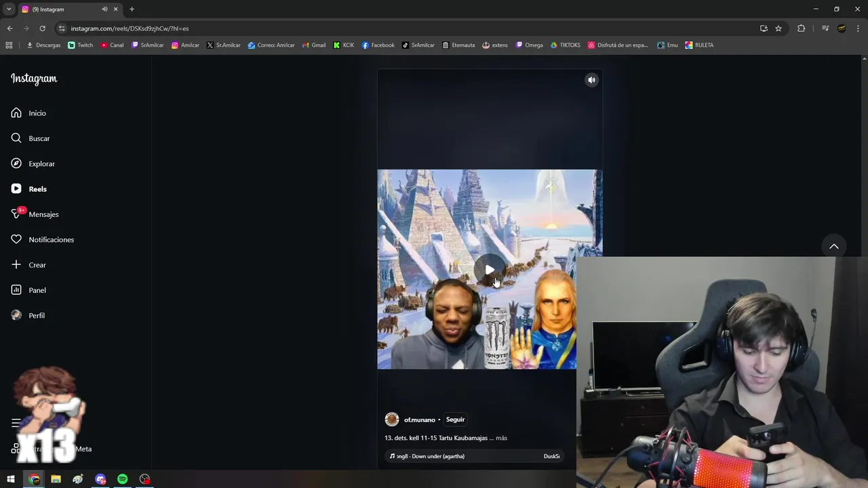868x488 pixels.
Task: Open Descargas bookmark
Action: coord(43,45)
